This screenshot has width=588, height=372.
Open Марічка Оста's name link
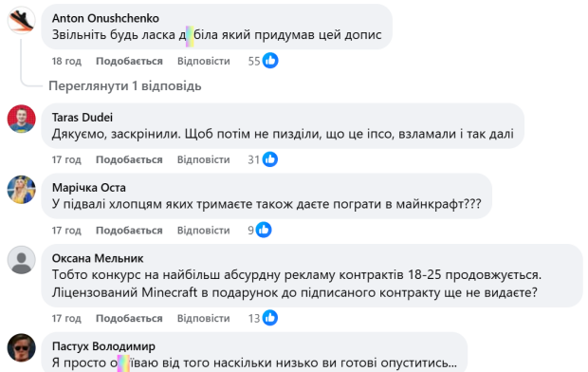[89, 187]
